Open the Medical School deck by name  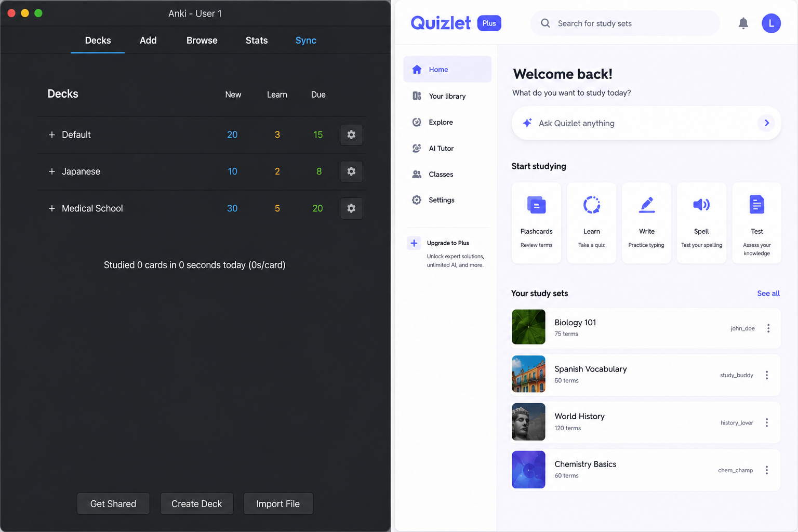click(92, 208)
